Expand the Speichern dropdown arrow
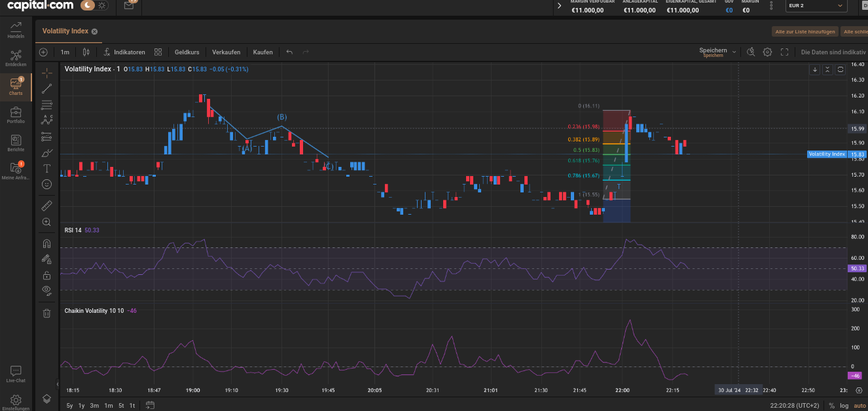 [734, 52]
